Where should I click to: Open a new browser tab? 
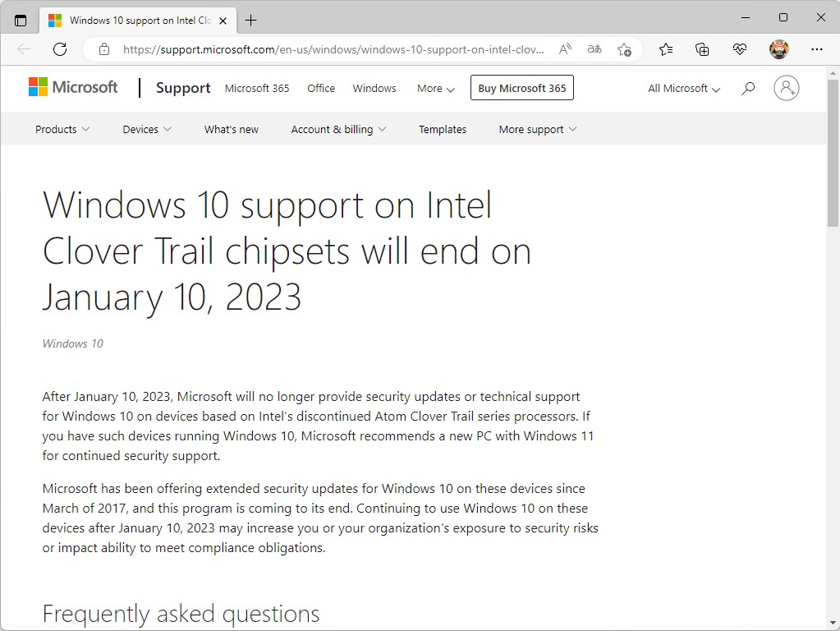[x=251, y=19]
